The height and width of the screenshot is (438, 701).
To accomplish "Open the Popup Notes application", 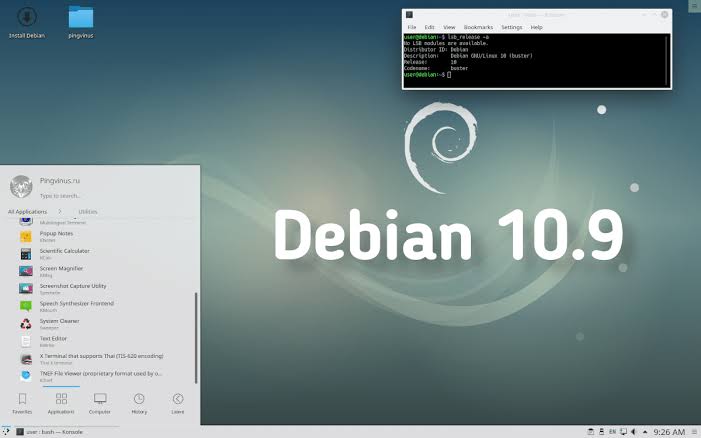I will pos(56,234).
